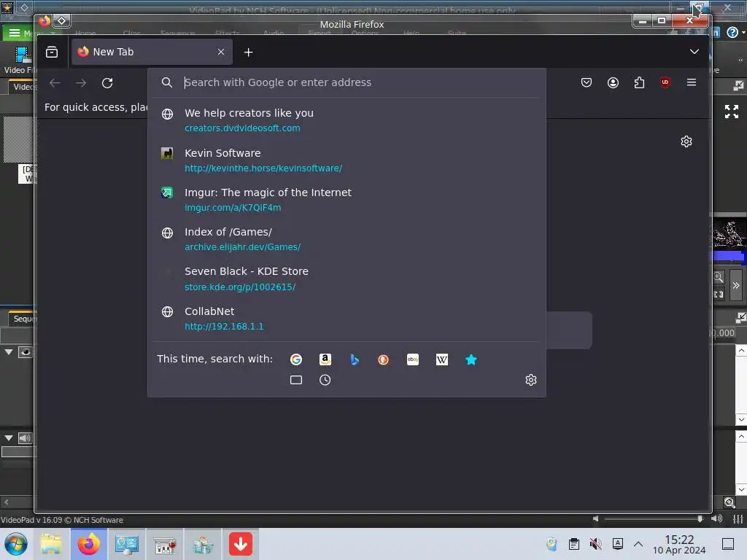Open New Tab page personalize gear
747x560 pixels.
pyautogui.click(x=686, y=141)
